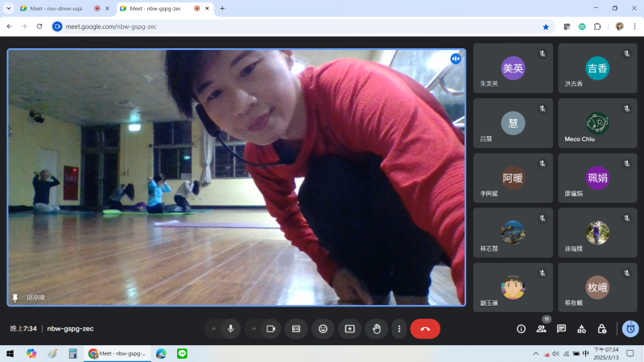644x362 pixels.
Task: Expand video settings arrow beside camera
Action: pos(254,328)
